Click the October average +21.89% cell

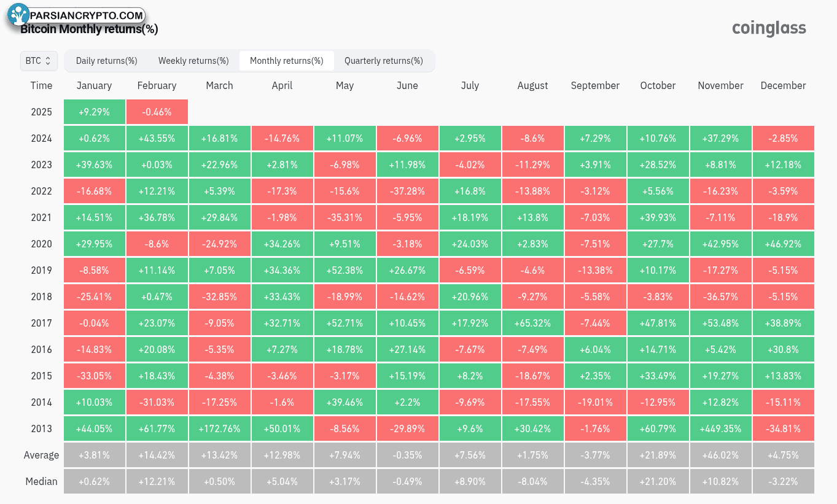(658, 456)
